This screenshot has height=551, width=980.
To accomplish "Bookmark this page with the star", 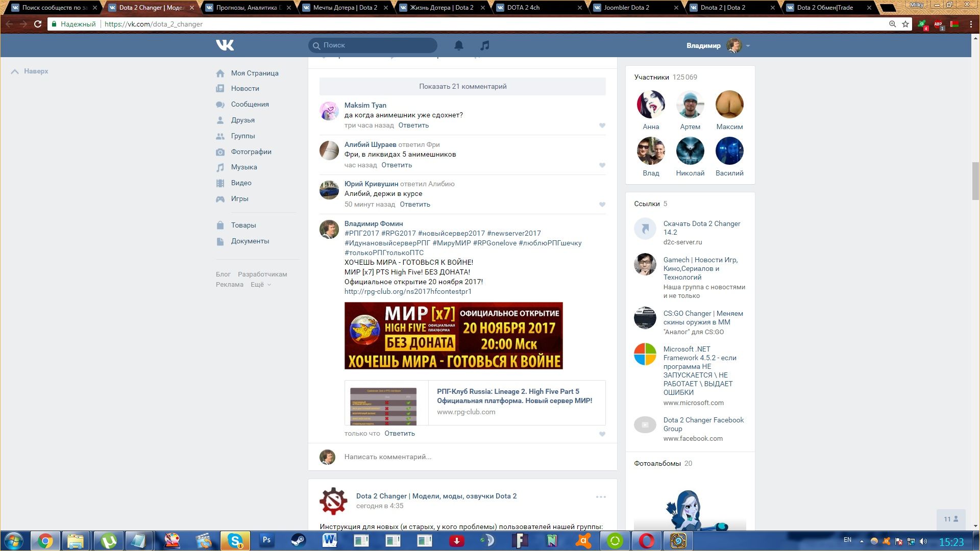I will (x=905, y=24).
